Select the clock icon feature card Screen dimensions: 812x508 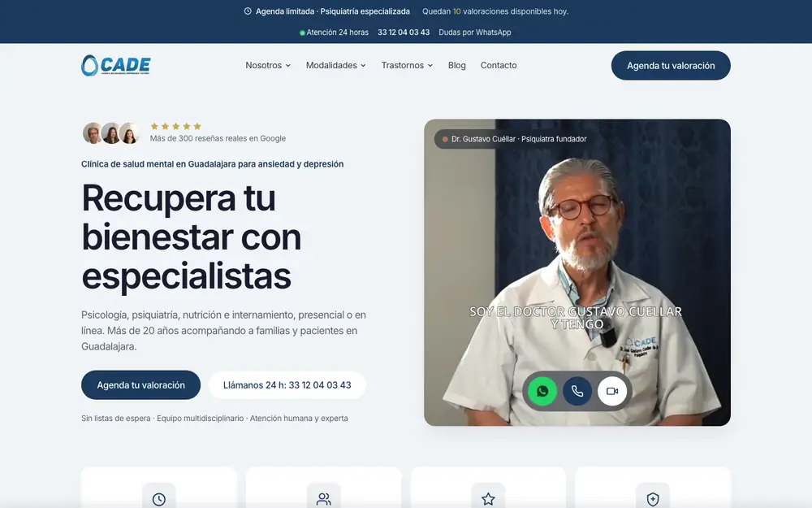159,487
